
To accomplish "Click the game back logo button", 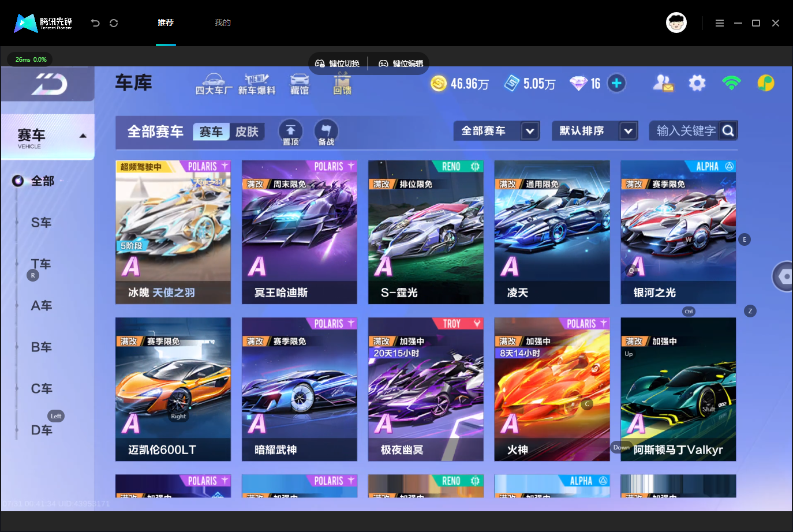I will tap(49, 84).
